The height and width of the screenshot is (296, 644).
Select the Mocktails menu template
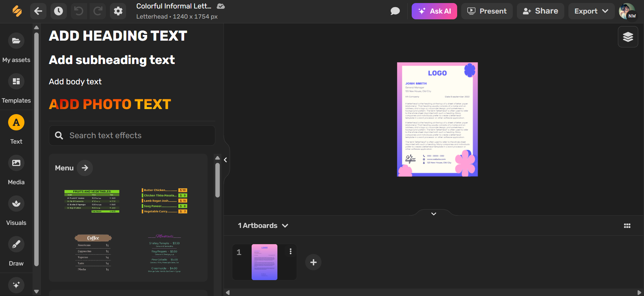(x=164, y=253)
